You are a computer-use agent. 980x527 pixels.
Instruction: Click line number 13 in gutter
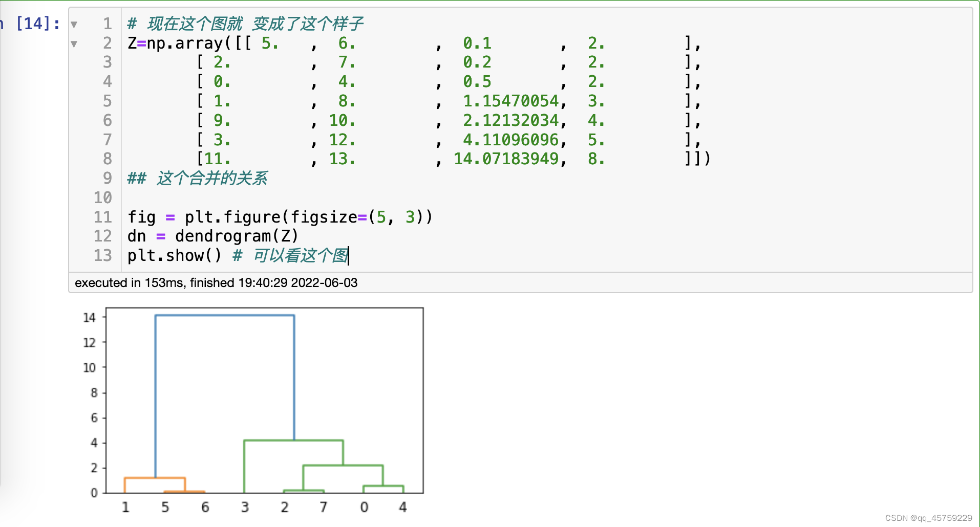tap(103, 255)
